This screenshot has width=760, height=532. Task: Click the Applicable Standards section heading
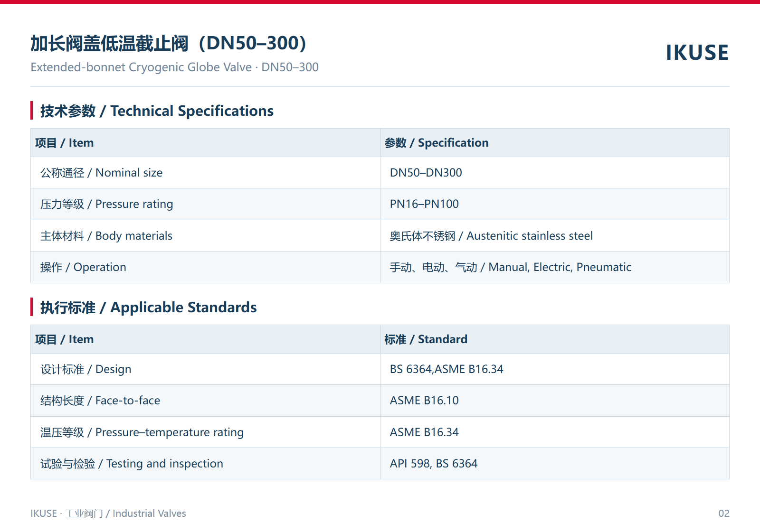148,308
